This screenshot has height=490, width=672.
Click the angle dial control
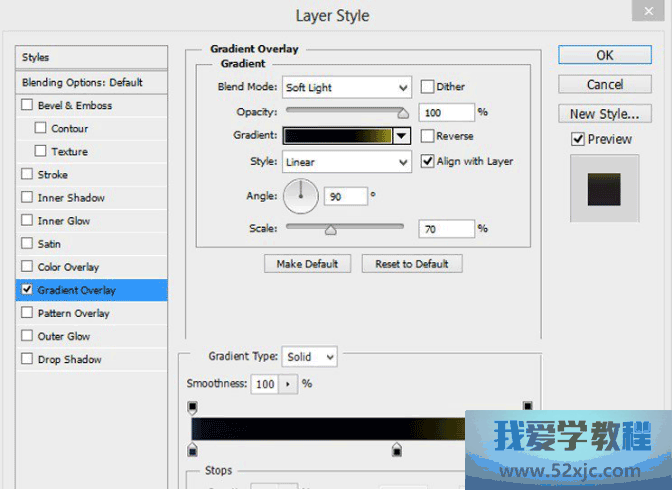pos(300,196)
